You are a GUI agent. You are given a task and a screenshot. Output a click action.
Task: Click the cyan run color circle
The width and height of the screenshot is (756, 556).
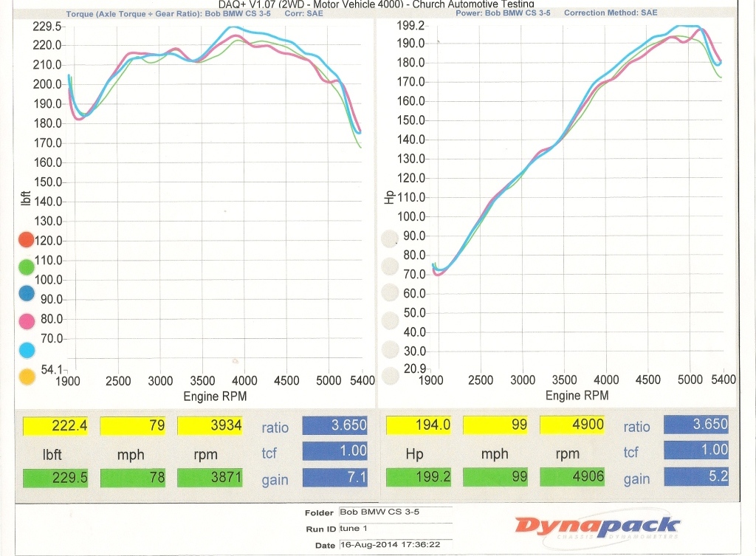26,349
